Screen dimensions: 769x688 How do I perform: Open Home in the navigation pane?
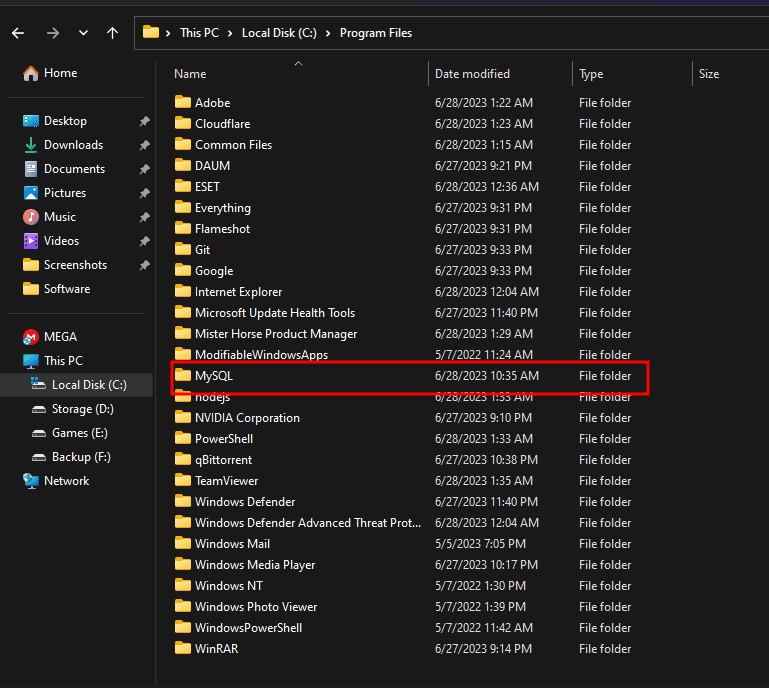[x=50, y=73]
